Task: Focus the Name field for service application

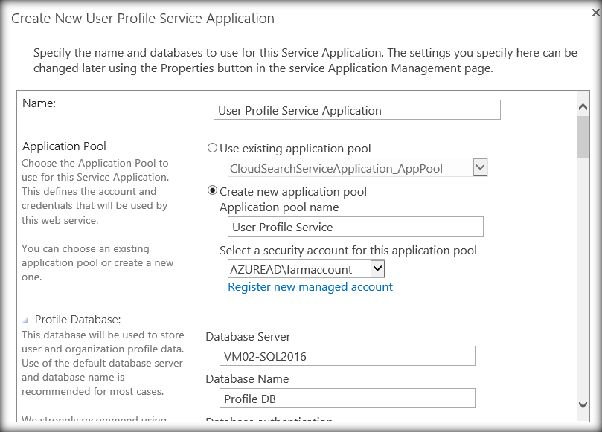Action: click(x=357, y=111)
